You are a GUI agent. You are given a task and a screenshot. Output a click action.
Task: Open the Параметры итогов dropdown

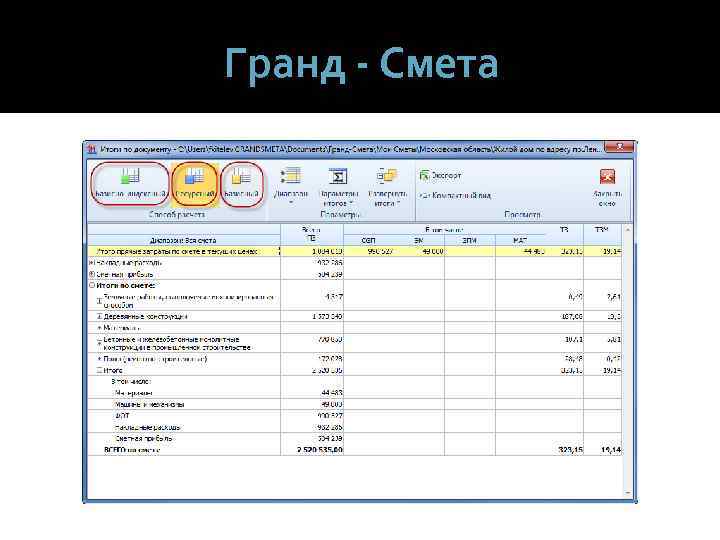pyautogui.click(x=338, y=186)
